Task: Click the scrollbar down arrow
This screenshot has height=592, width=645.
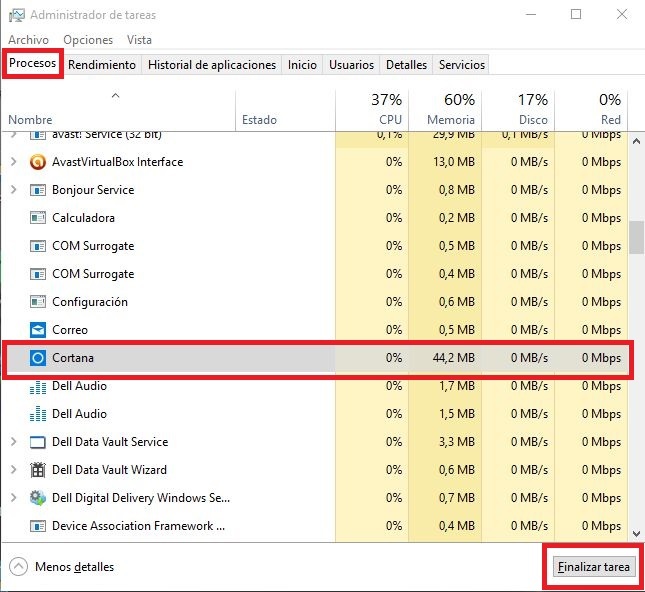Action: pos(636,534)
